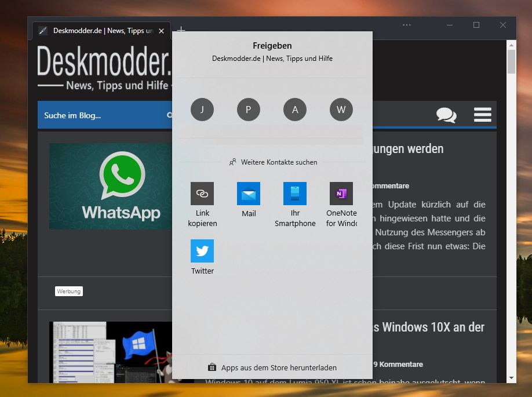Viewport: 532px width, 397px height.
Task: Open the Windows 10X article thumbnail
Action: point(111,352)
